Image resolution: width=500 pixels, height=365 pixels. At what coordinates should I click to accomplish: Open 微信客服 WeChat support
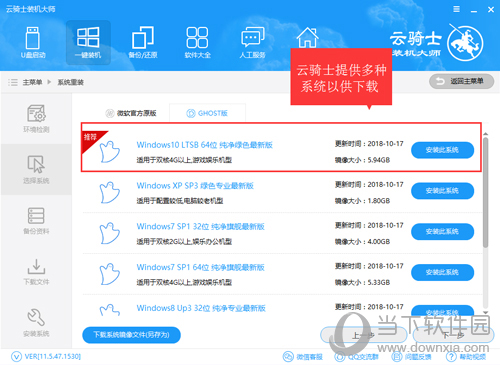(303, 357)
